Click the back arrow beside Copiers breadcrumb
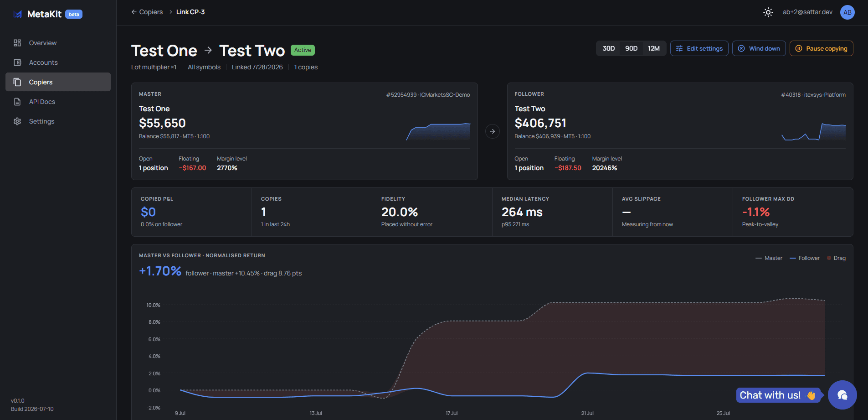 tap(134, 12)
